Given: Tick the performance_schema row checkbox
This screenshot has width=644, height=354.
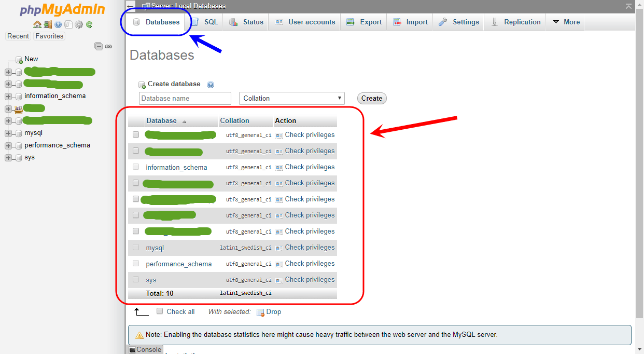Looking at the screenshot, I should [136, 263].
